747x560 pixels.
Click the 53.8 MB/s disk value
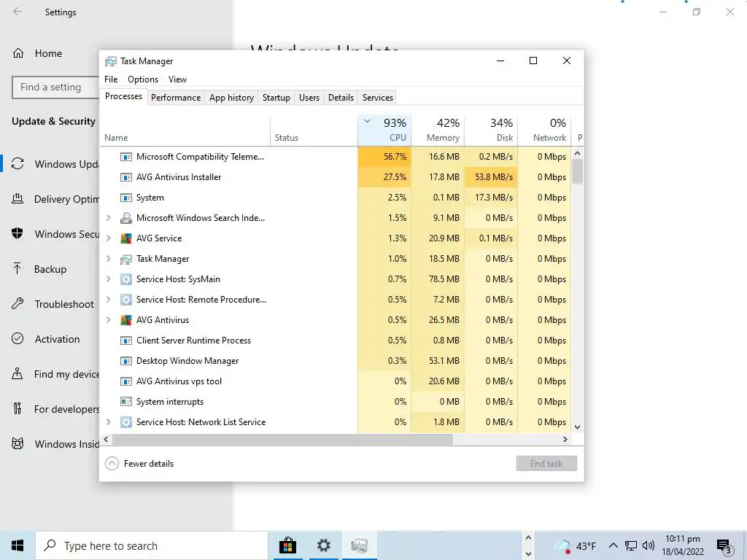point(491,177)
